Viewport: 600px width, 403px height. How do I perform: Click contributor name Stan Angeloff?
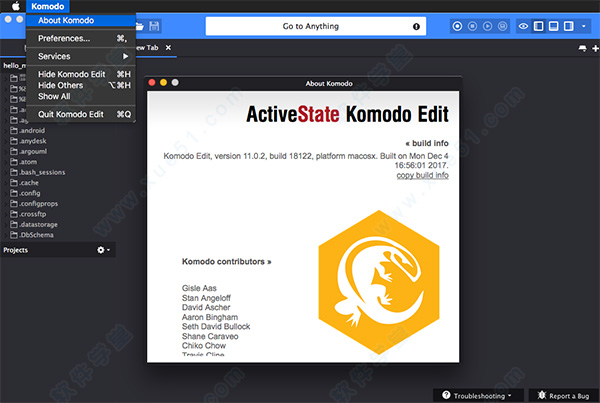click(x=206, y=298)
